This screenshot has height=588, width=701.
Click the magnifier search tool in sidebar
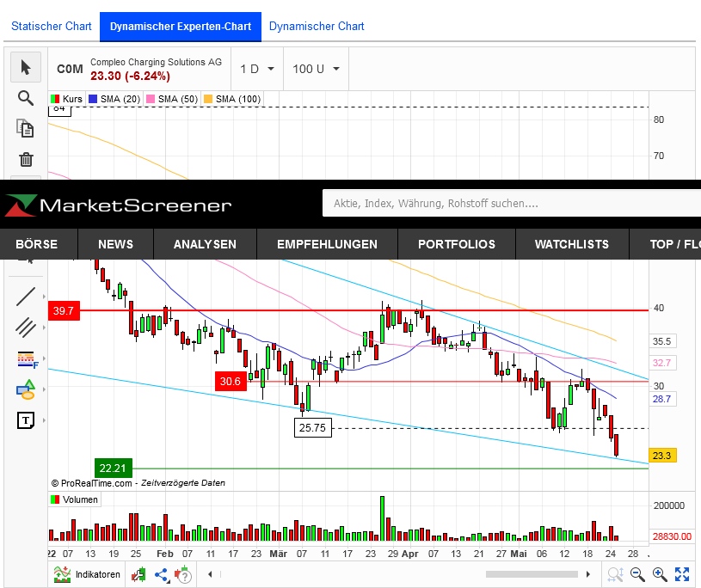click(26, 98)
